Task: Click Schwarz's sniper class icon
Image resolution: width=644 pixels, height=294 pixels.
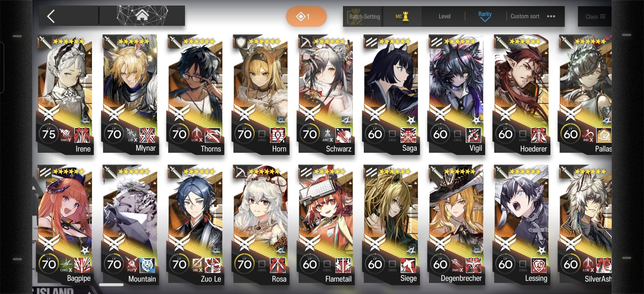Action: click(x=305, y=42)
